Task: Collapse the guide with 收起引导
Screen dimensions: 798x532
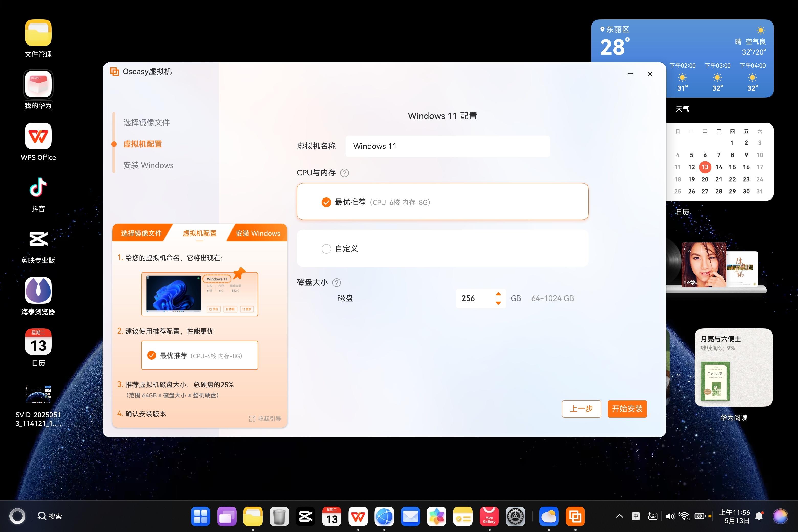Action: (265, 419)
